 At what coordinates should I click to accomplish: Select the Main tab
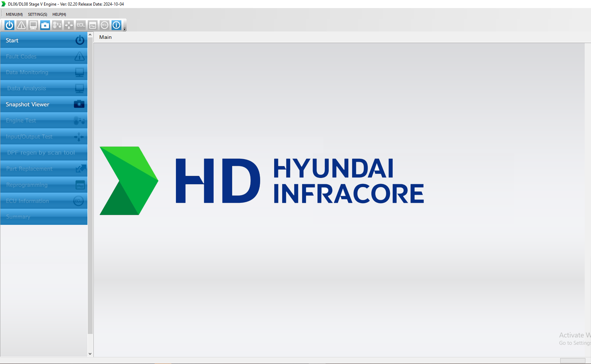pyautogui.click(x=105, y=37)
